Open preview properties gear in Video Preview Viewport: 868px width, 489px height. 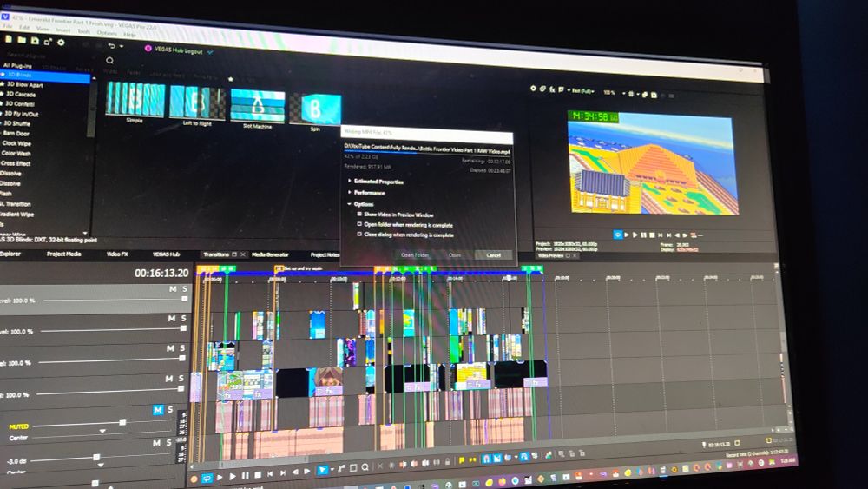[x=533, y=88]
